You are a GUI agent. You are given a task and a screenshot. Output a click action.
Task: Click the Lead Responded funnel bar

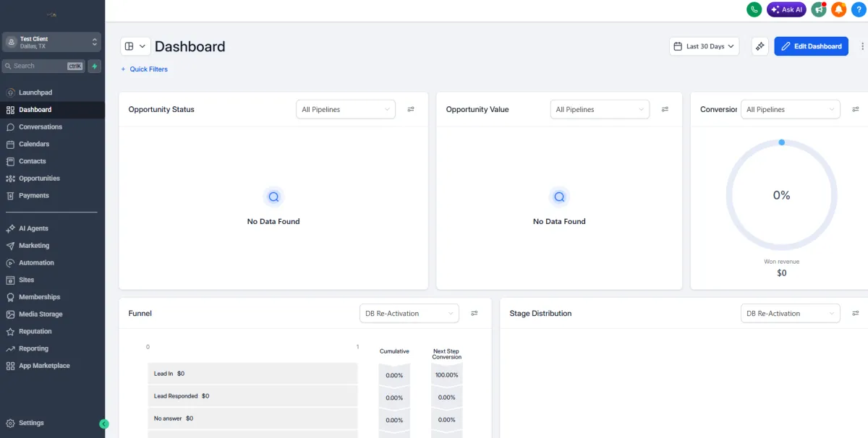pyautogui.click(x=252, y=396)
